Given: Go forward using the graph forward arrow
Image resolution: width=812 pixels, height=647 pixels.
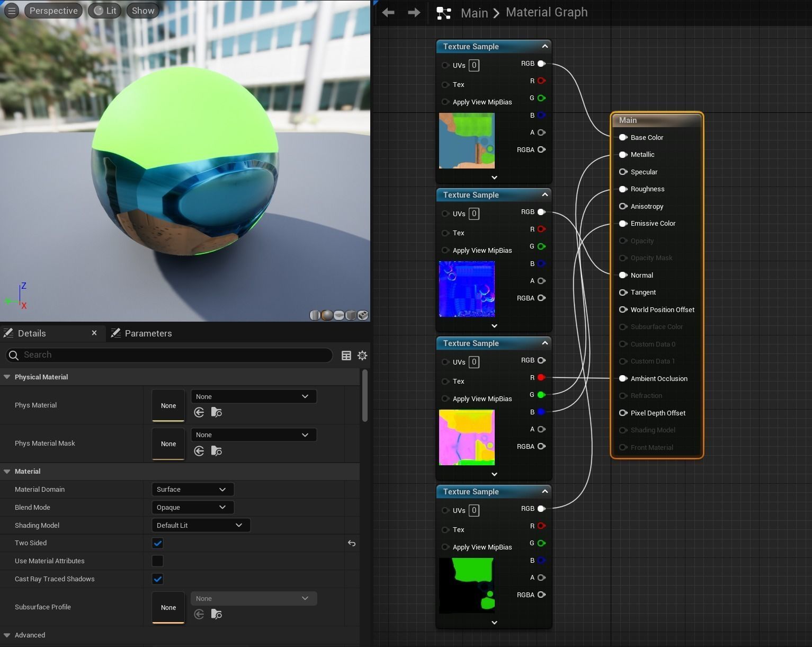Looking at the screenshot, I should (414, 12).
